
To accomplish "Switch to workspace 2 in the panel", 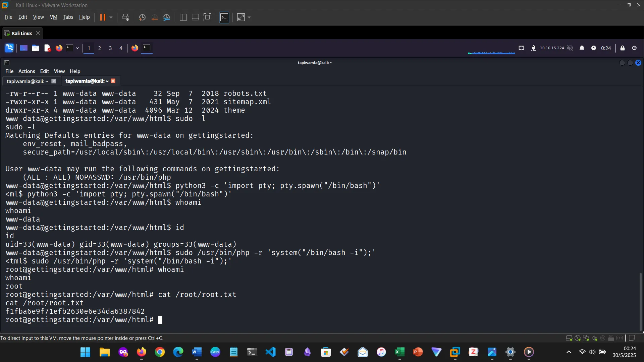I will tap(99, 48).
